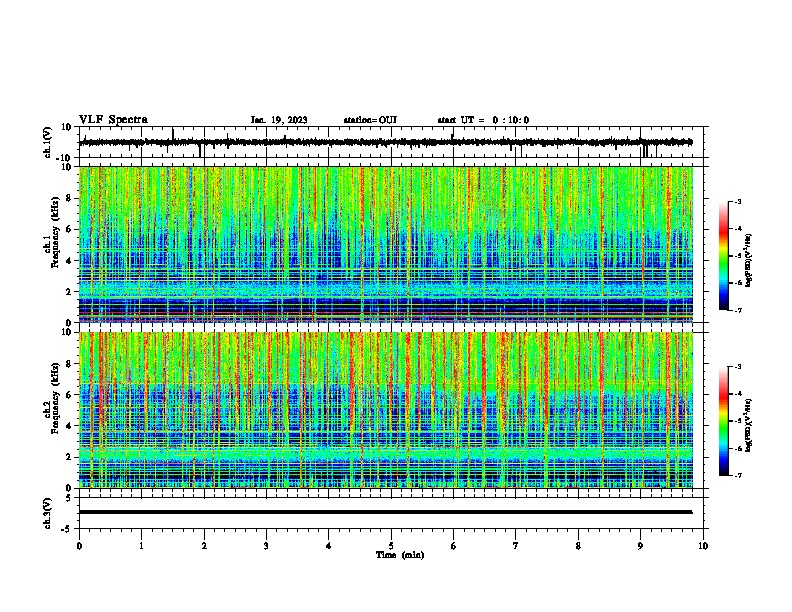This screenshot has height=612, width=792.
Task: Click the "2" kHz tick on ch.1 spectrogram axis
Action: pyautogui.click(x=69, y=292)
